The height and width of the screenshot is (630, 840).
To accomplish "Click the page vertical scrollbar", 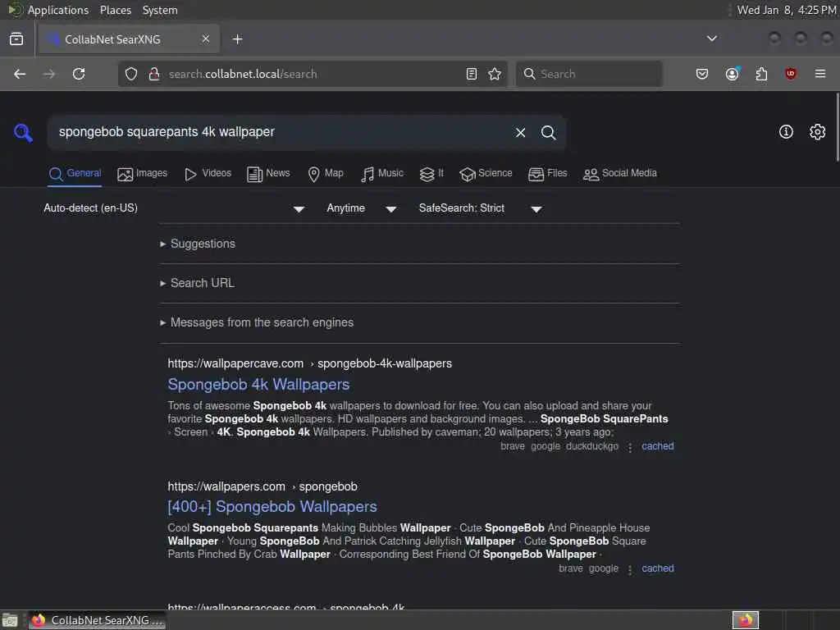I will click(x=837, y=126).
